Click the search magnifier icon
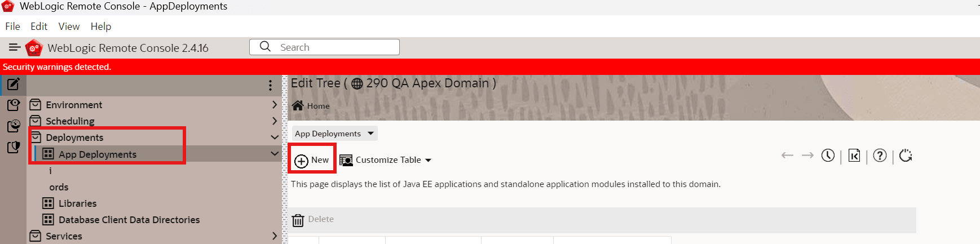 [x=265, y=47]
